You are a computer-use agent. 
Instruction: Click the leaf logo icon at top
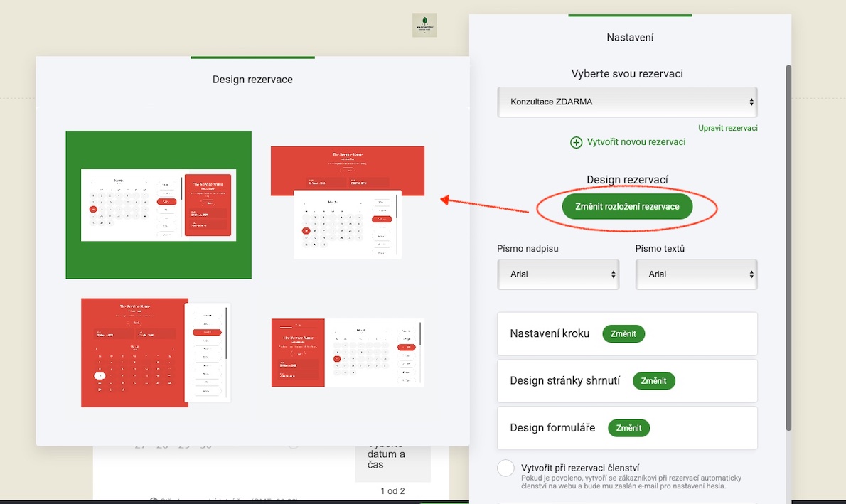(x=424, y=26)
